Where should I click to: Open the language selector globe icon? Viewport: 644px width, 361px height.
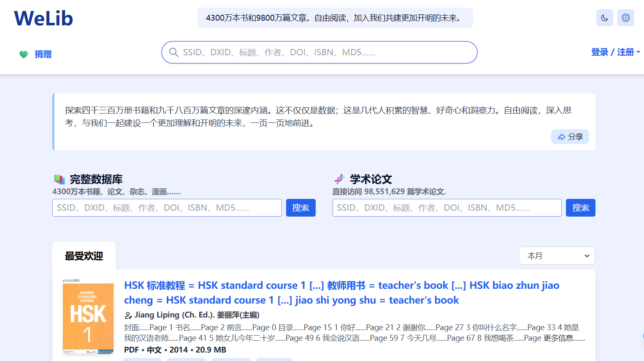(x=625, y=17)
